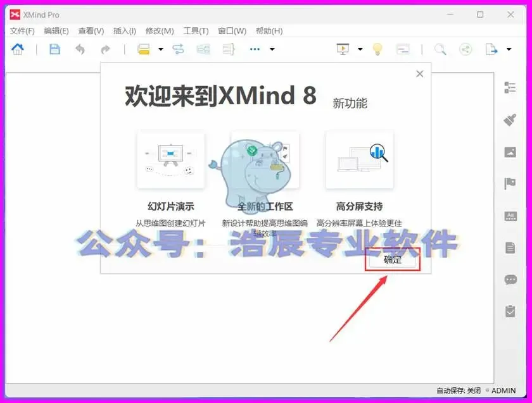
Task: Save the map with floppy icon
Action: click(54, 49)
